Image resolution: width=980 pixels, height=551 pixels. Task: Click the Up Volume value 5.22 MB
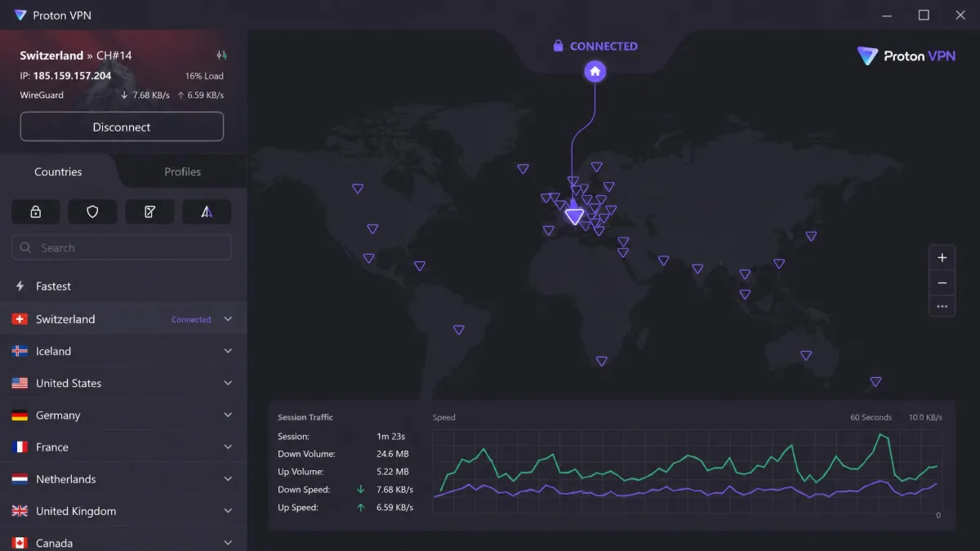pyautogui.click(x=393, y=472)
